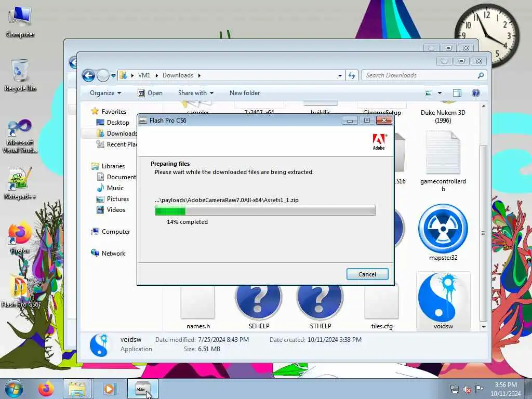Expand the arrow after Downloads breadcrumb
This screenshot has height=399, width=532.
pos(199,75)
